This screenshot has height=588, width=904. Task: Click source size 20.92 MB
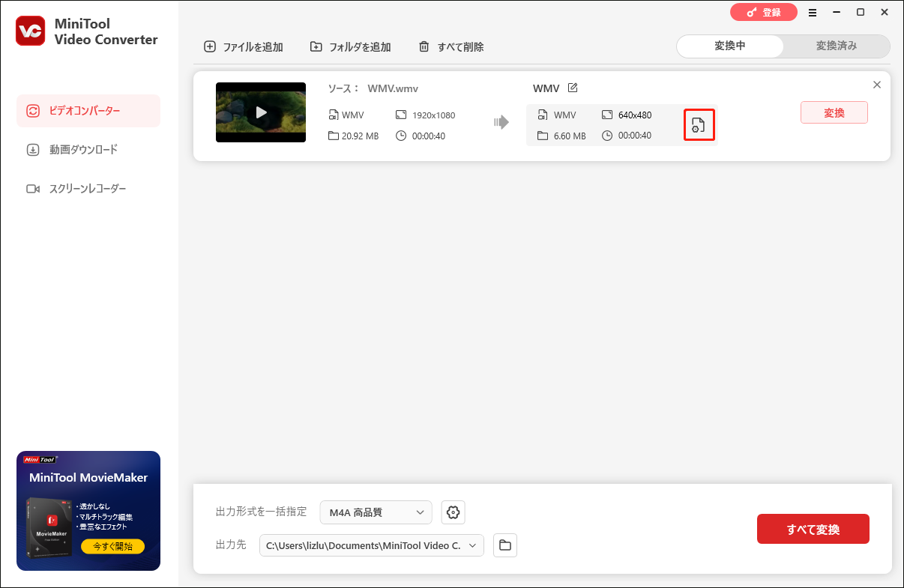click(x=360, y=136)
